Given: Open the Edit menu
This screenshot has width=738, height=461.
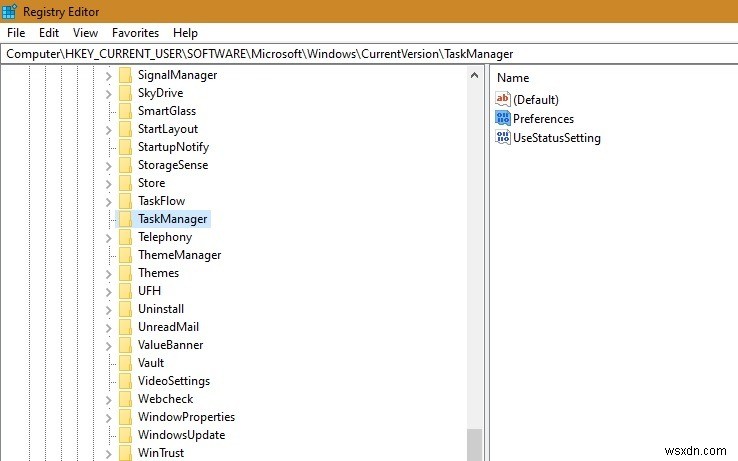Looking at the screenshot, I should pos(49,33).
